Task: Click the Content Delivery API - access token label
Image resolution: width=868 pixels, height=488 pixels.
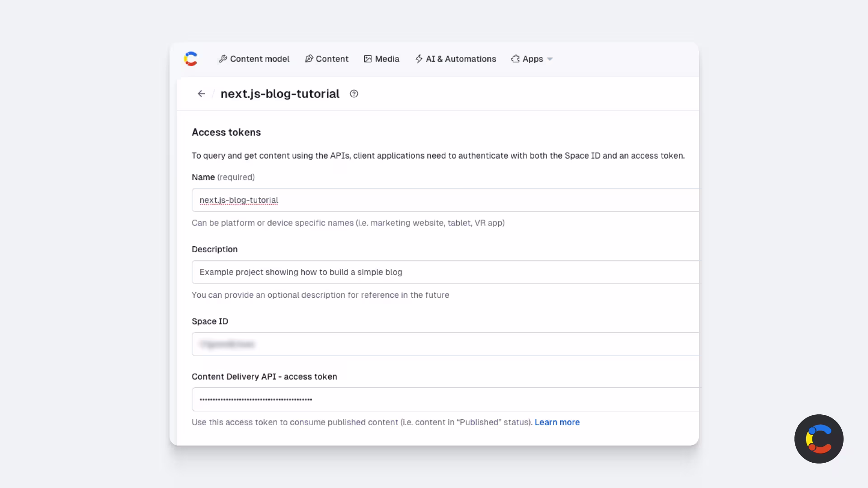Action: (264, 376)
